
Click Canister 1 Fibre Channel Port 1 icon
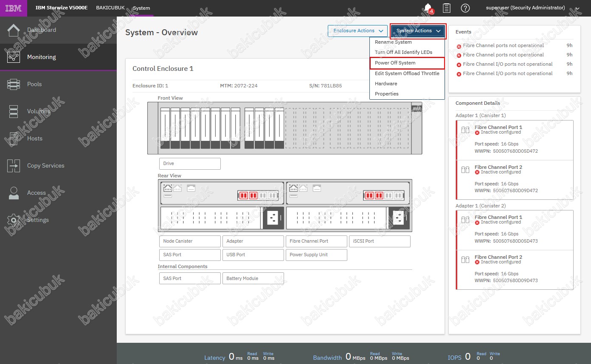pyautogui.click(x=465, y=130)
